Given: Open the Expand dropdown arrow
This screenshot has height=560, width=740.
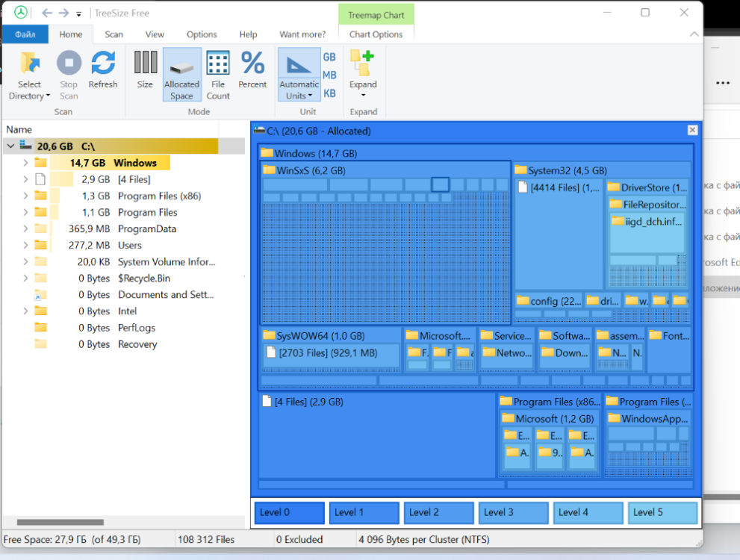Looking at the screenshot, I should tap(363, 96).
